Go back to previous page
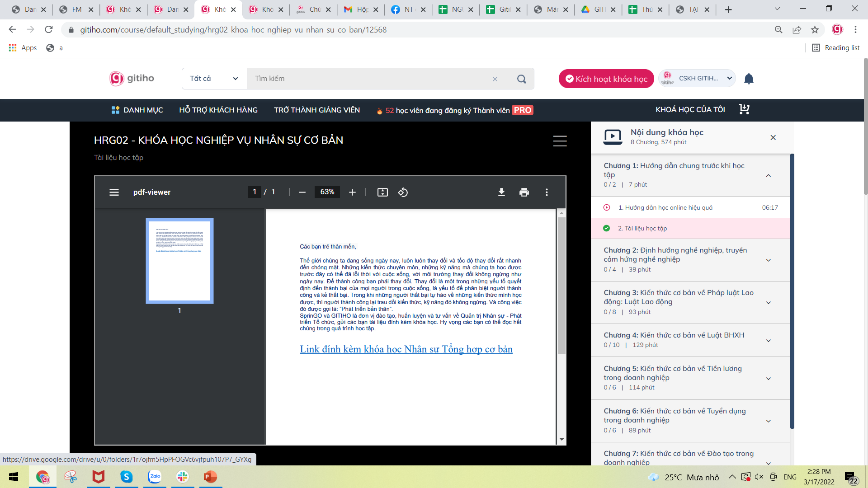868x488 pixels. 12,30
